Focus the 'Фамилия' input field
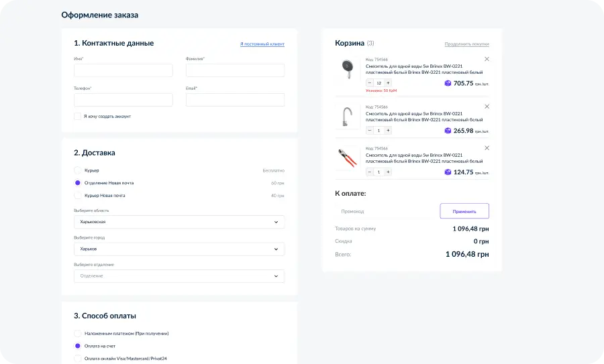 235,70
